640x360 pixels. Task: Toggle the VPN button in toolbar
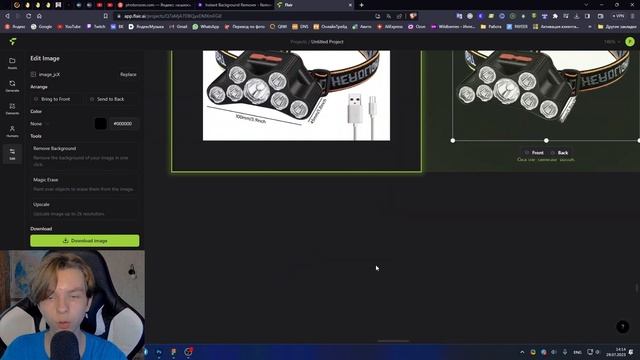618,16
